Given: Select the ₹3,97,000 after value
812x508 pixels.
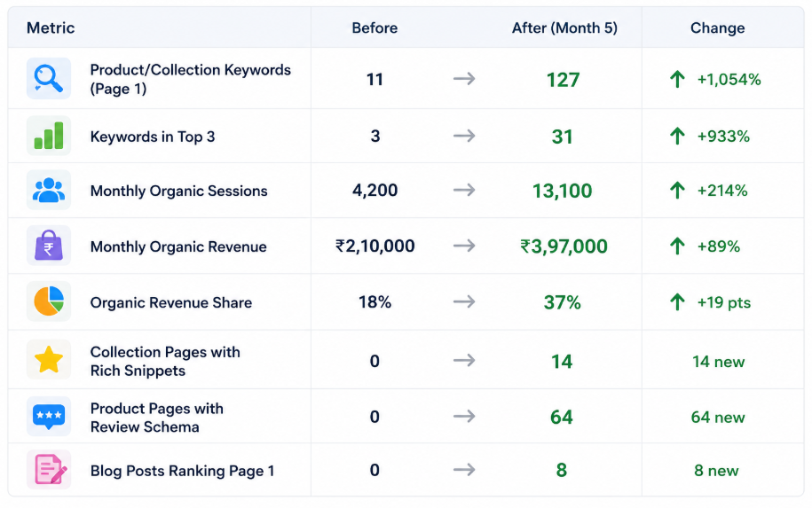Looking at the screenshot, I should [x=564, y=246].
